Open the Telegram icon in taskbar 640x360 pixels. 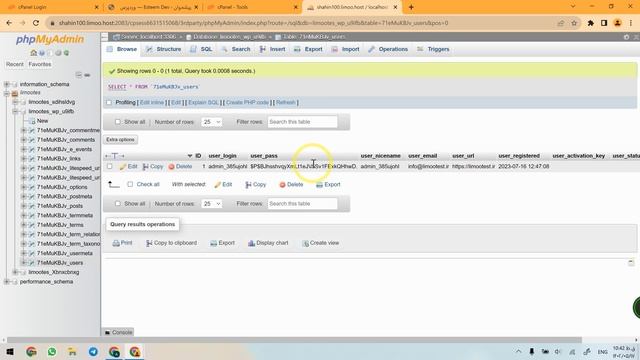click(x=93, y=351)
